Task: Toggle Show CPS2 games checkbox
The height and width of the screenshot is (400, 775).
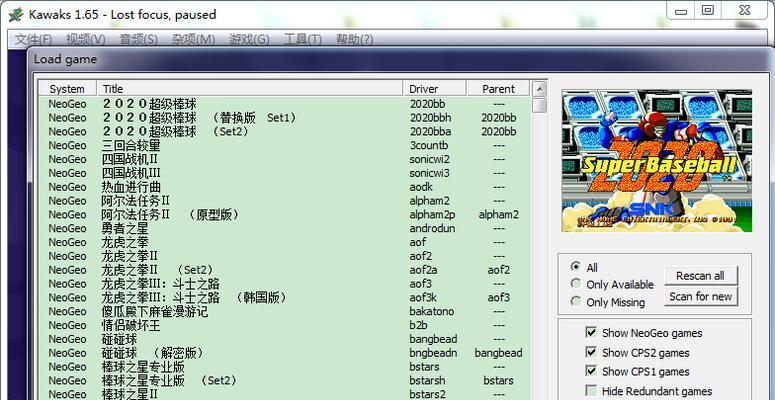Action: (x=591, y=352)
